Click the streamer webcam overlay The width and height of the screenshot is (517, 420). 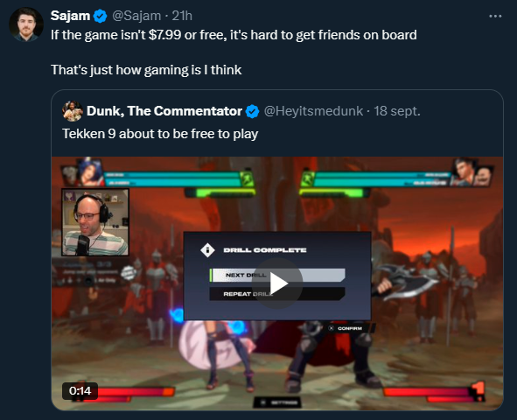coord(95,222)
